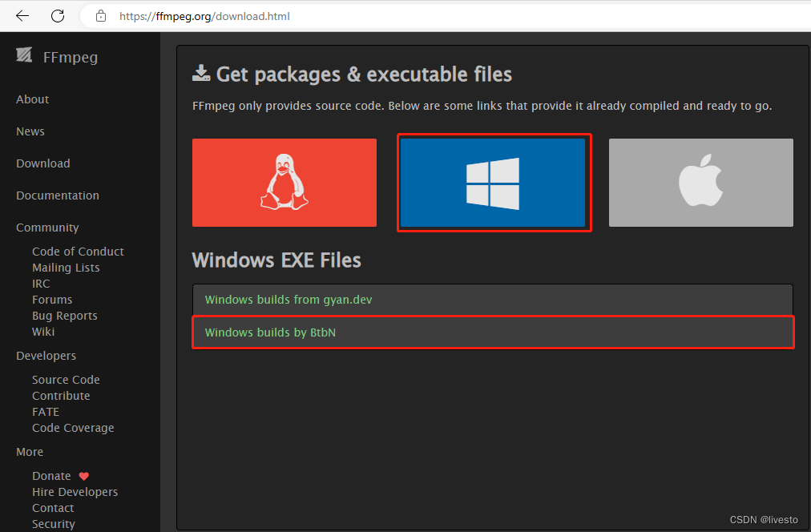Viewport: 811px width, 532px height.
Task: Select the Linux penguin download icon
Action: 284,182
